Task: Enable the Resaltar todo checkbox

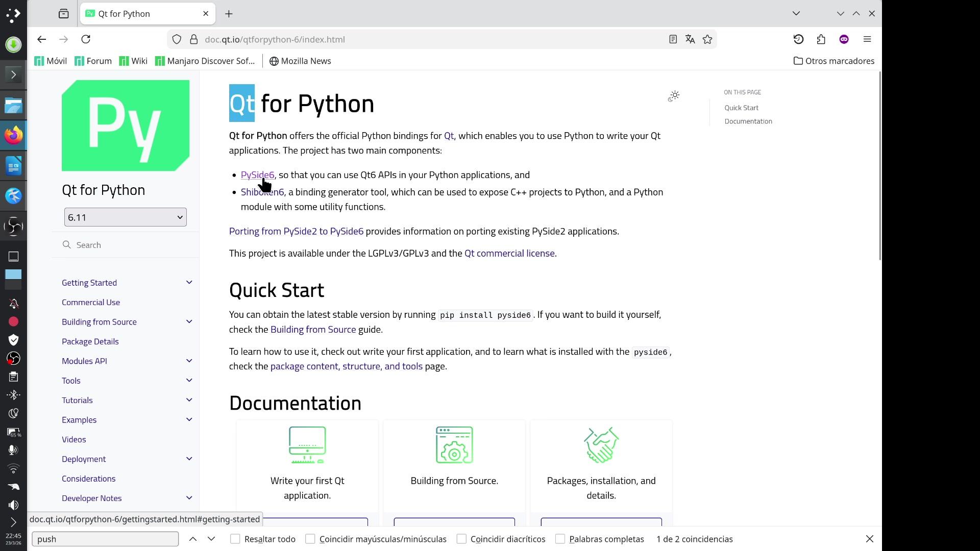Action: point(235,539)
